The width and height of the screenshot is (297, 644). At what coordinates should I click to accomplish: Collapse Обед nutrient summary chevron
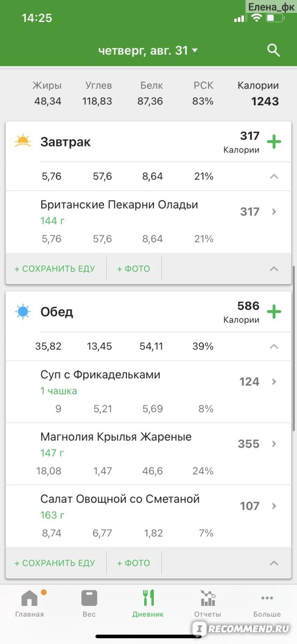[x=274, y=346]
